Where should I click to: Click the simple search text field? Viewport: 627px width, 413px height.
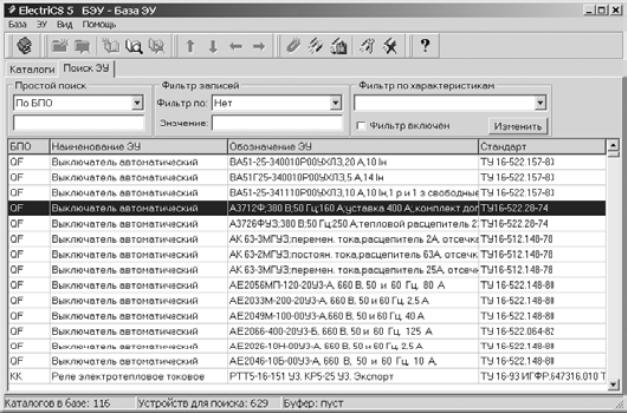click(x=78, y=123)
